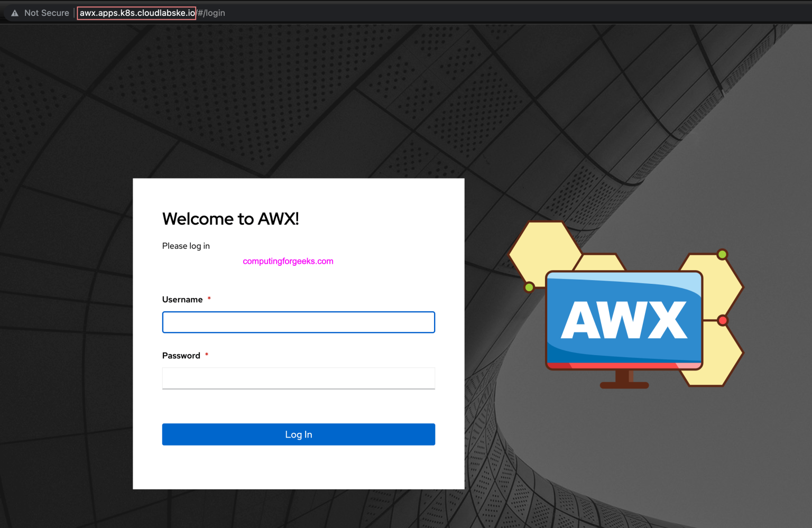This screenshot has height=528, width=812.
Task: Click the Welcome to AWX heading
Action: (230, 218)
